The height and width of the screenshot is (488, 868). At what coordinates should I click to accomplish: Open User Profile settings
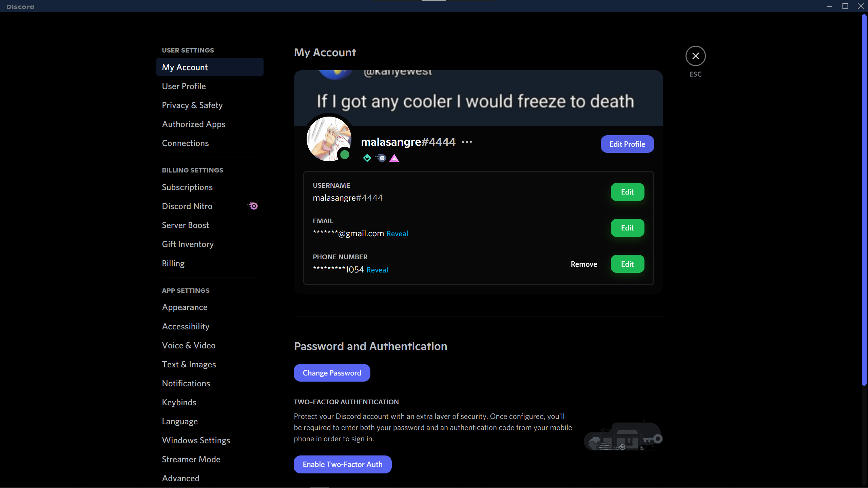pos(210,86)
